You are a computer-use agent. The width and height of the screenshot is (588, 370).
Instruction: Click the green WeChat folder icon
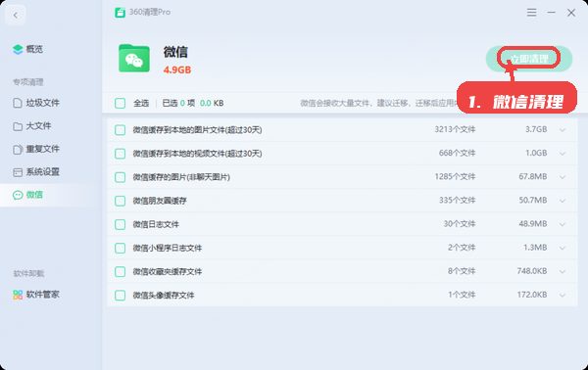[x=134, y=59]
